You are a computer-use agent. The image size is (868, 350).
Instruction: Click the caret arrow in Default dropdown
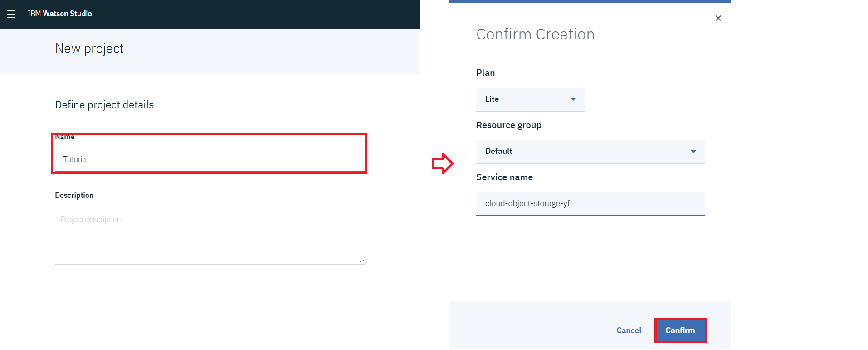pyautogui.click(x=693, y=152)
